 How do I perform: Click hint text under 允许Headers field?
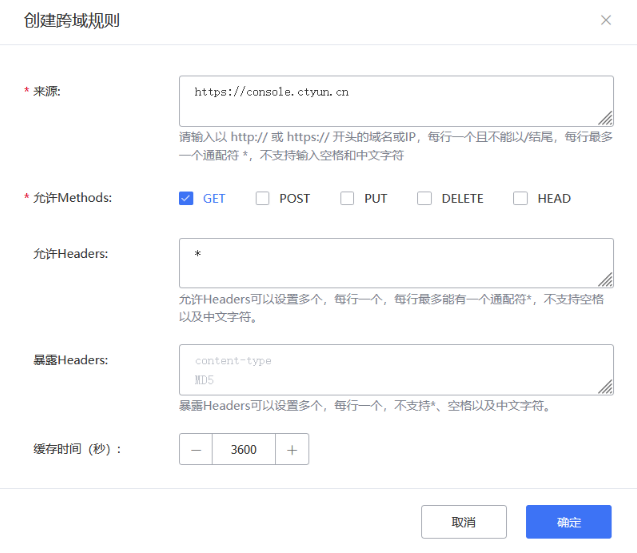pyautogui.click(x=392, y=308)
